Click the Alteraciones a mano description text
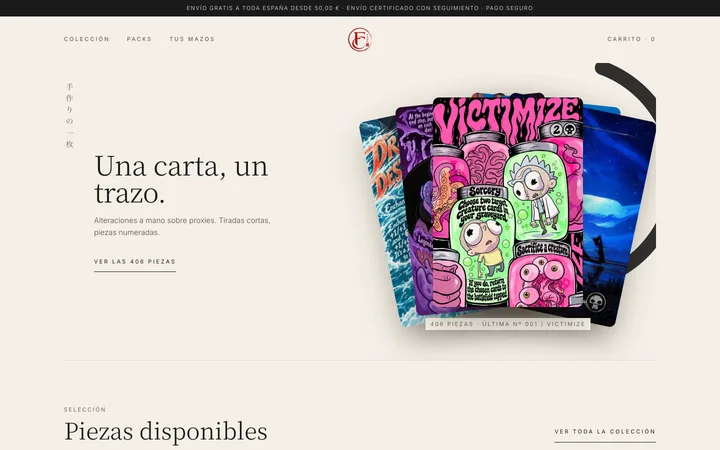This screenshot has height=450, width=720. pos(182,226)
